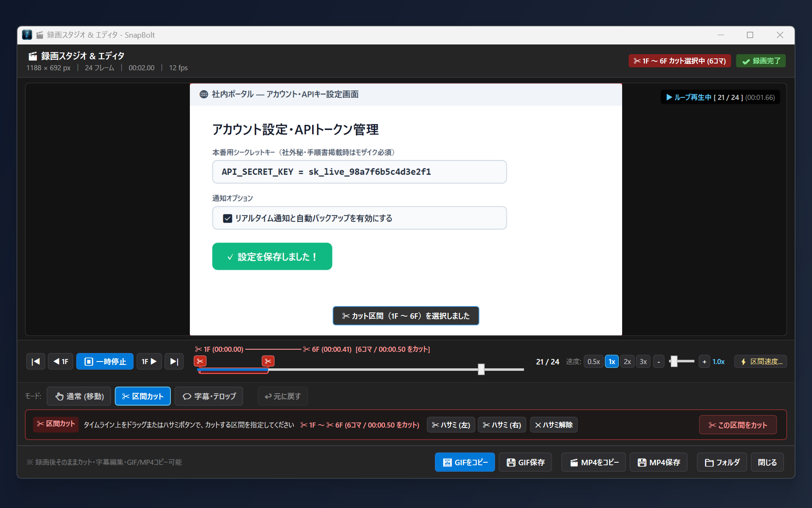Click the left red scissors marker on timeline
Screen dimensions: 812x508
coord(200,361)
